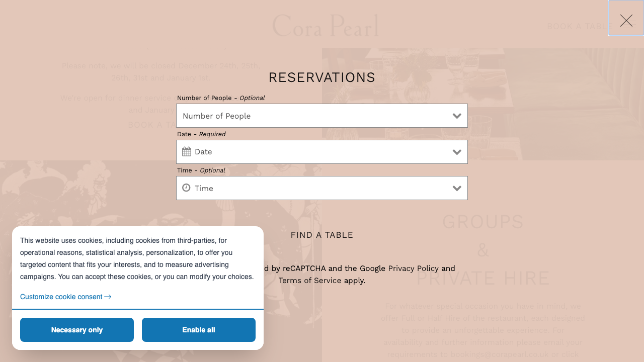
Task: Click the FIND A TABLE button
Action: [x=321, y=235]
